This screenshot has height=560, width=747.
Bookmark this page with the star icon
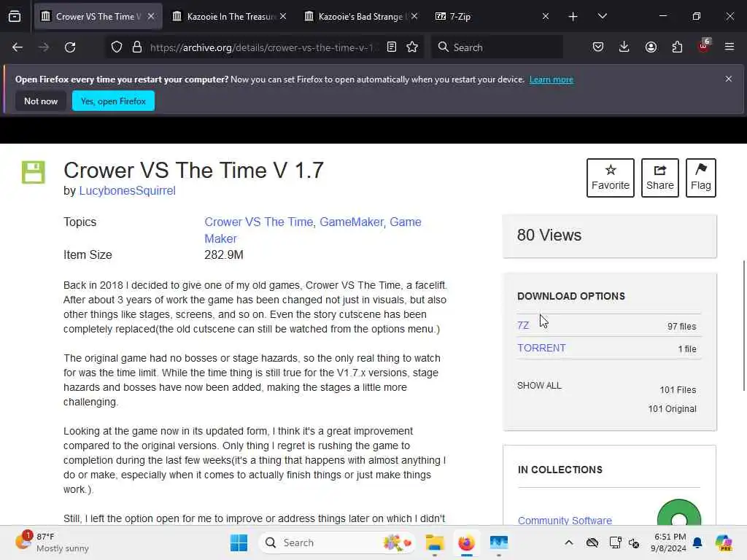pos(413,47)
